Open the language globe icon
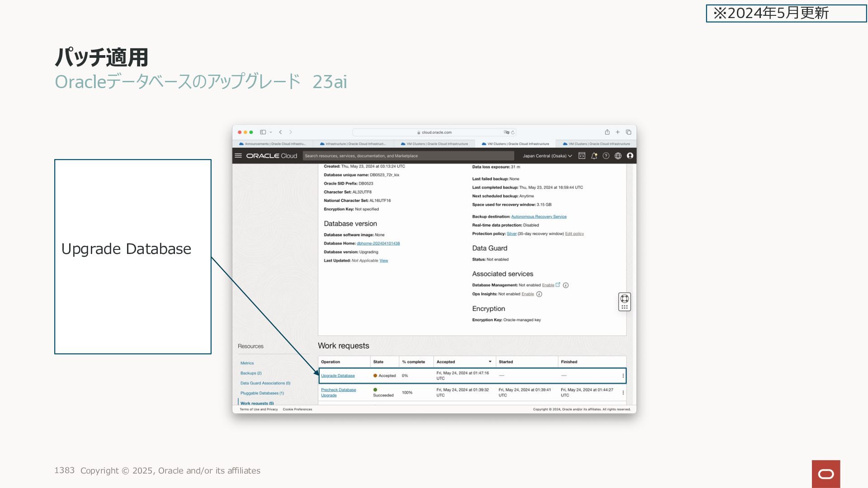Screen dimensions: 868x488 click(x=618, y=155)
